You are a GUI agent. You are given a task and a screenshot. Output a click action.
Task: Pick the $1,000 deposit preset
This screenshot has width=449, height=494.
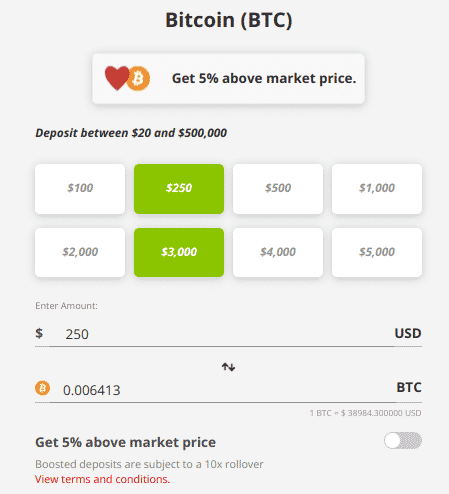377,189
